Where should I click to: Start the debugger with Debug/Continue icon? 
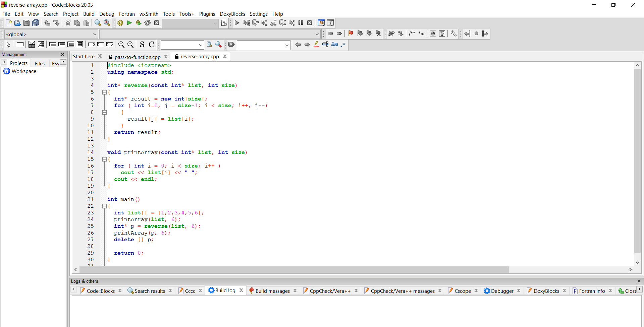point(237,23)
